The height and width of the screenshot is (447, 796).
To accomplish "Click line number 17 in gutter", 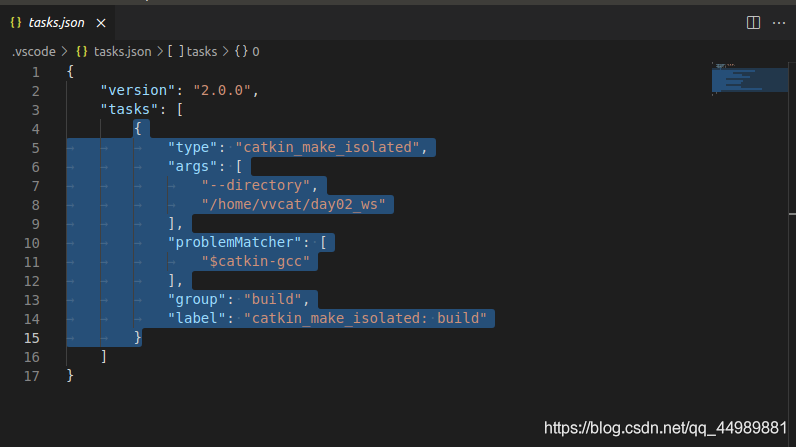I will pos(31,376).
